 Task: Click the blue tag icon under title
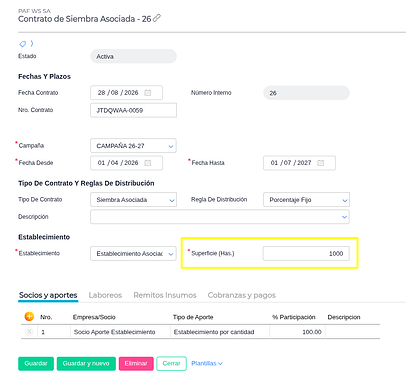pos(23,44)
